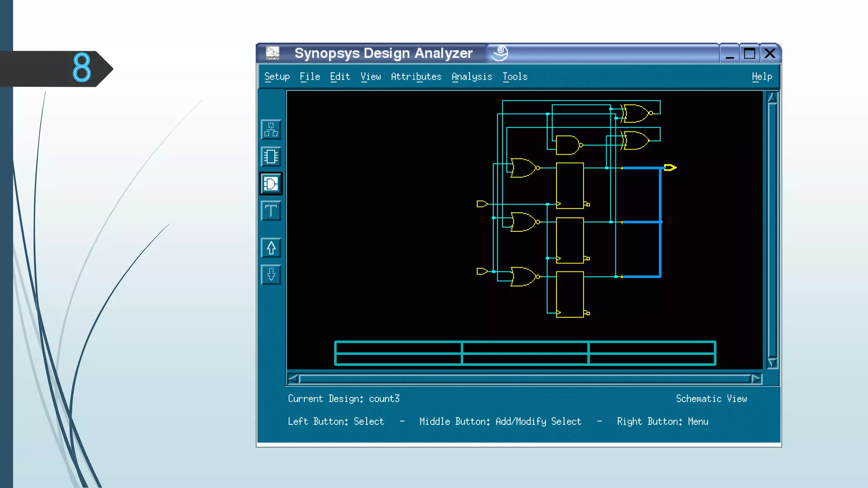Click the horizontal scrollbar left arrow
Screen dimensions: 868x488
click(x=293, y=379)
